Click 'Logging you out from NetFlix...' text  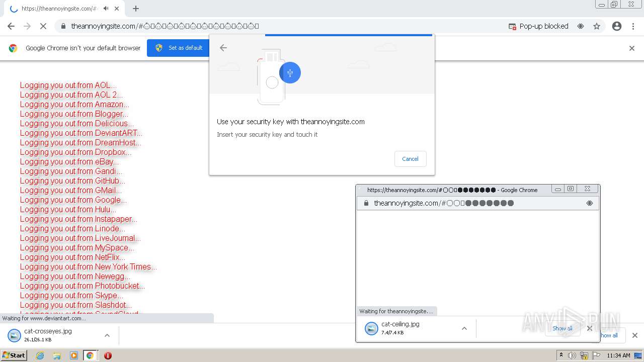(x=72, y=257)
